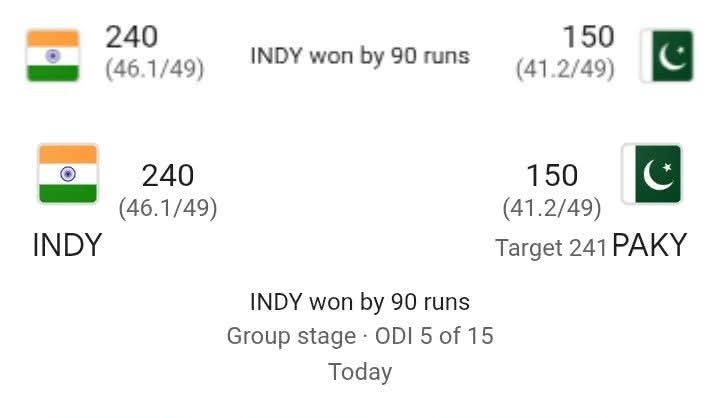Click the Pakistan flag in compact summary row
720x418 pixels.
[x=666, y=56]
